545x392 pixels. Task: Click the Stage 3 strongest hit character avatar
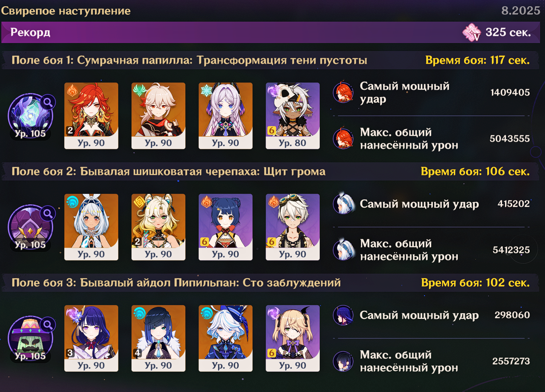tap(343, 315)
